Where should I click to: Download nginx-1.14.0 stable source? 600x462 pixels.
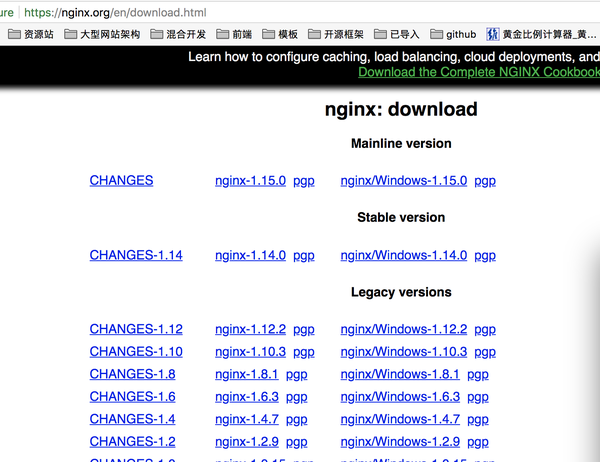click(250, 255)
